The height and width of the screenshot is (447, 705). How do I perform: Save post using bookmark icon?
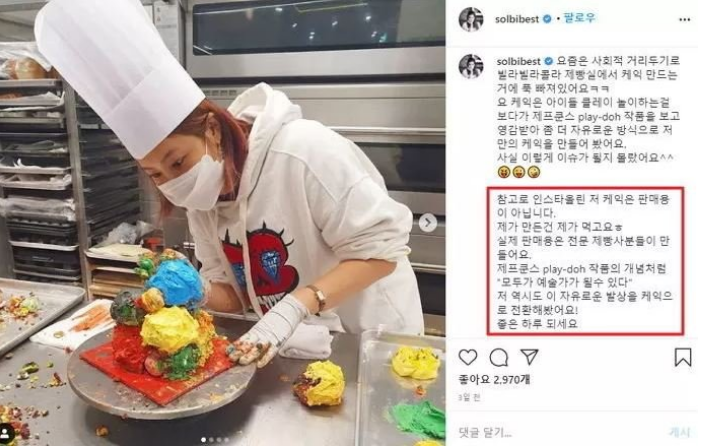683,357
